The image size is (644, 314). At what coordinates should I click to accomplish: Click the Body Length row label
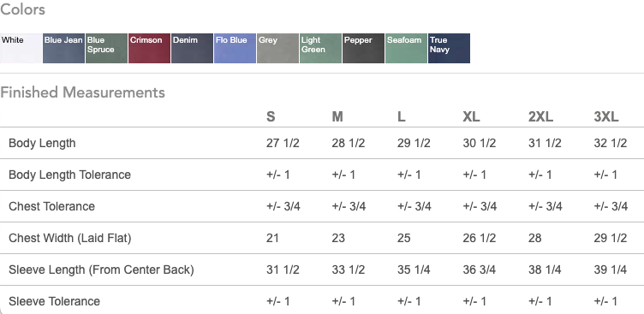click(x=42, y=143)
